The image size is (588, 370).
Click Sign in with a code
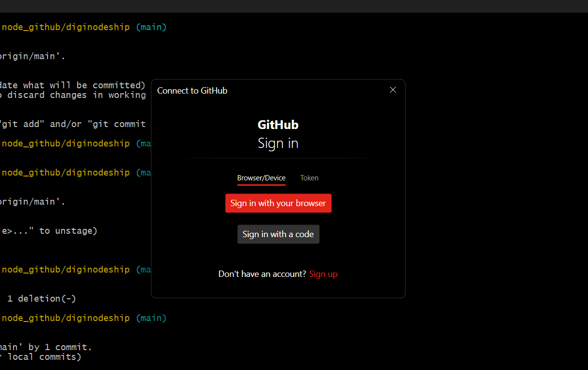278,234
